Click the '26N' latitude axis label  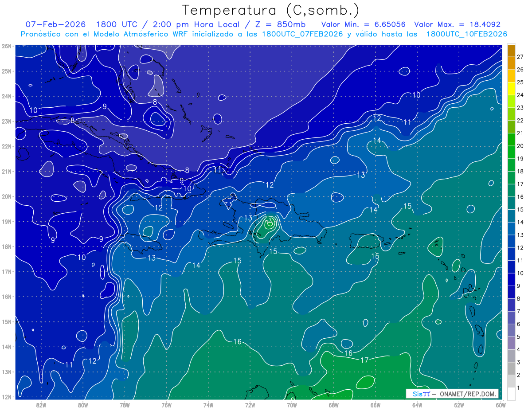(7, 46)
